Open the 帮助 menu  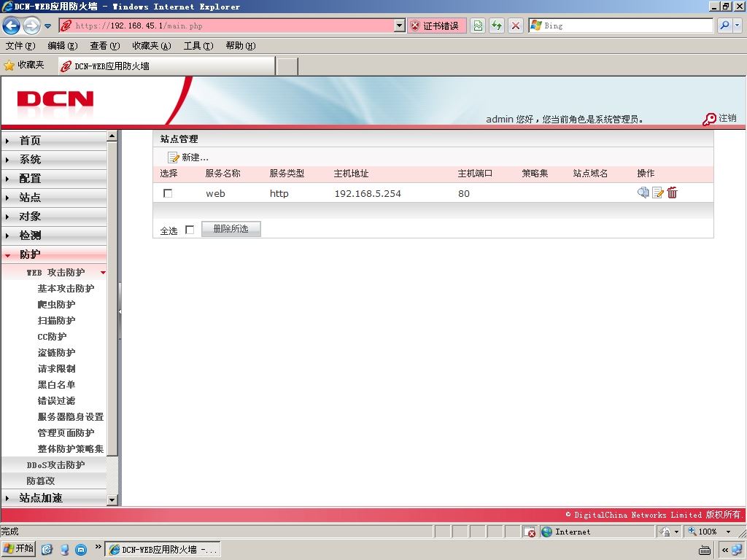click(241, 46)
